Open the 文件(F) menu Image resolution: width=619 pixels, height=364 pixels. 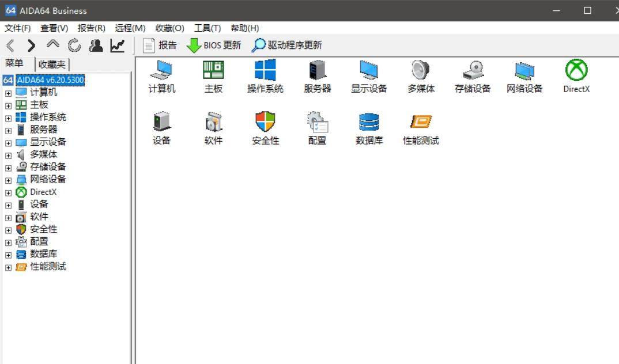click(18, 28)
